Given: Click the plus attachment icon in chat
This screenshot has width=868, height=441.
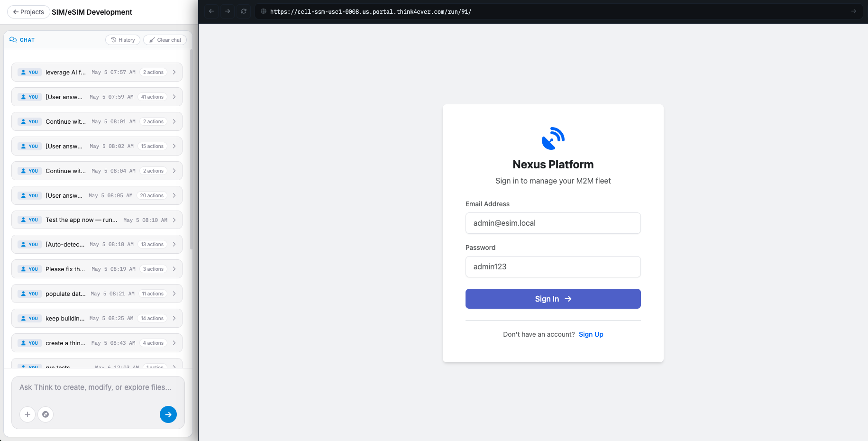Looking at the screenshot, I should (27, 414).
